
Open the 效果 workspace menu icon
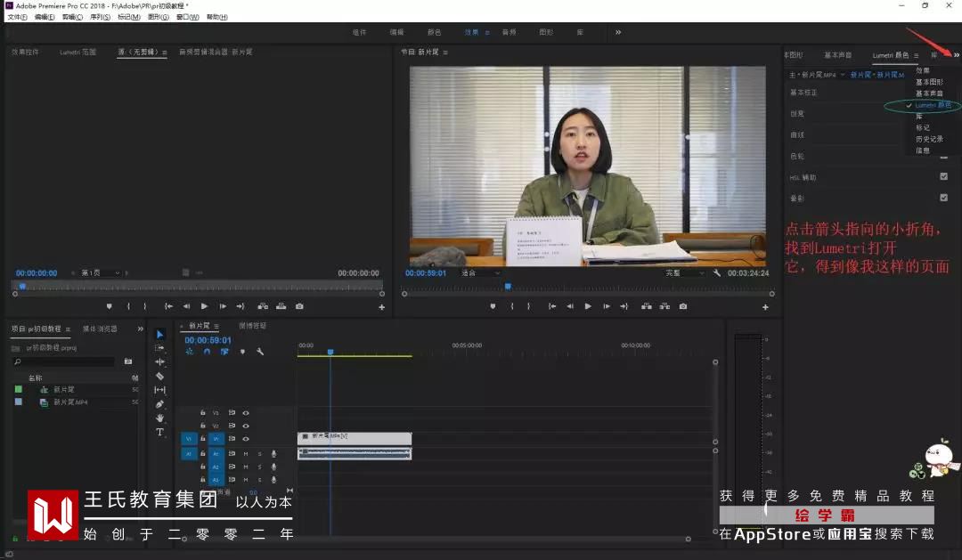tap(487, 33)
